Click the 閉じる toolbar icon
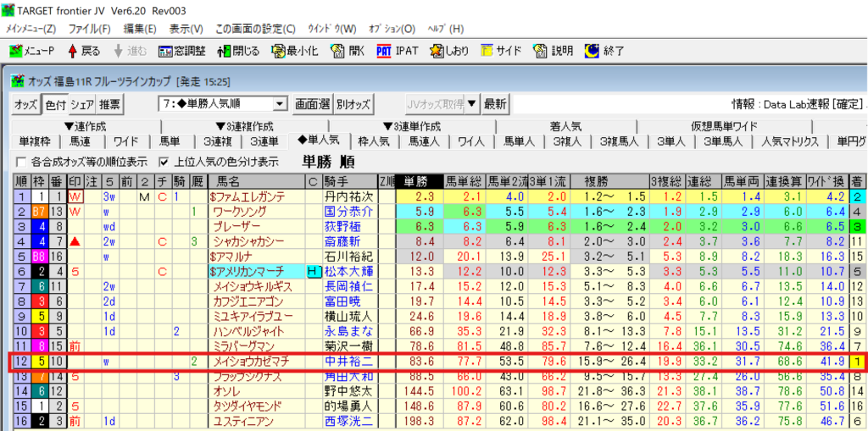This screenshot has height=431, width=868. (224, 51)
